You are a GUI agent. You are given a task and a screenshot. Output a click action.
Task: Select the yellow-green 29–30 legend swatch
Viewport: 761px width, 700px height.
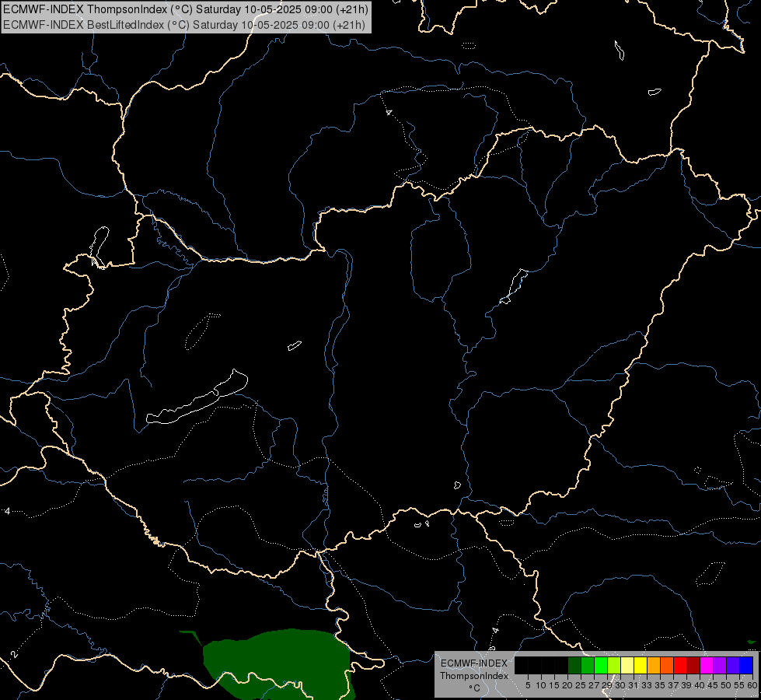[x=614, y=665]
